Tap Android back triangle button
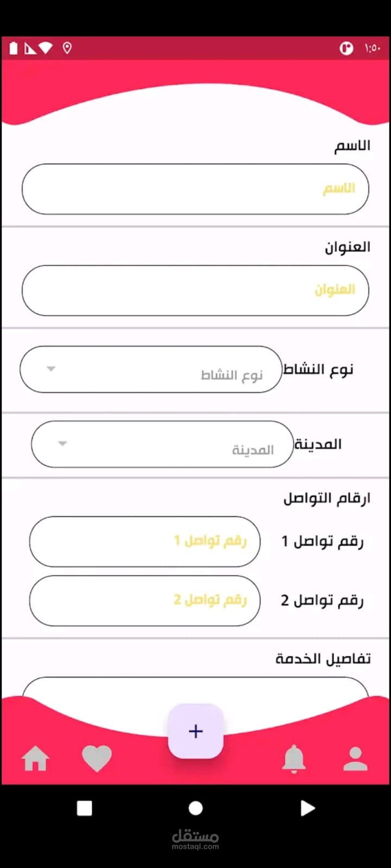This screenshot has height=868, width=391. pyautogui.click(x=307, y=808)
